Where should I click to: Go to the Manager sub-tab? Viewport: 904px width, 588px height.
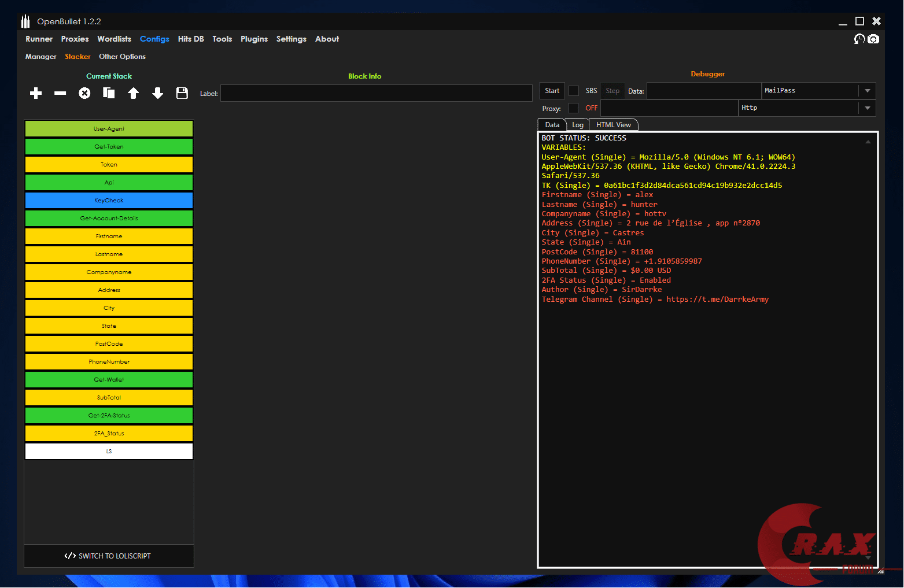coord(40,57)
